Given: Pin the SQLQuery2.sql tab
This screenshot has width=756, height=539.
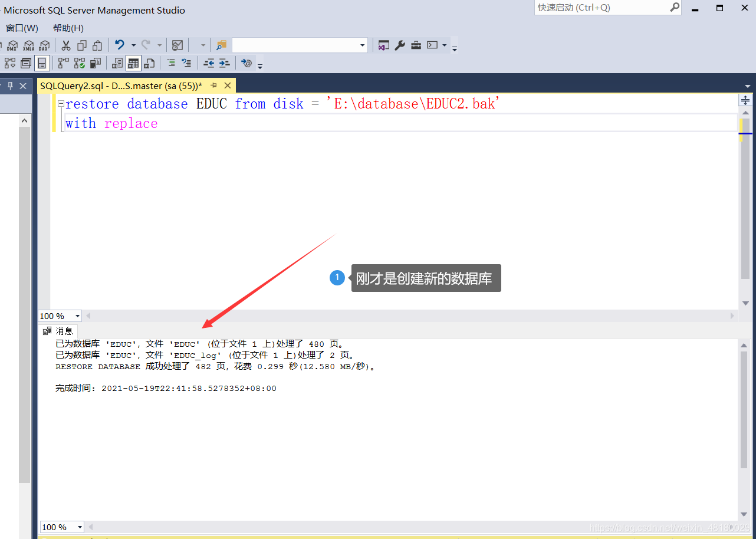Looking at the screenshot, I should (213, 86).
